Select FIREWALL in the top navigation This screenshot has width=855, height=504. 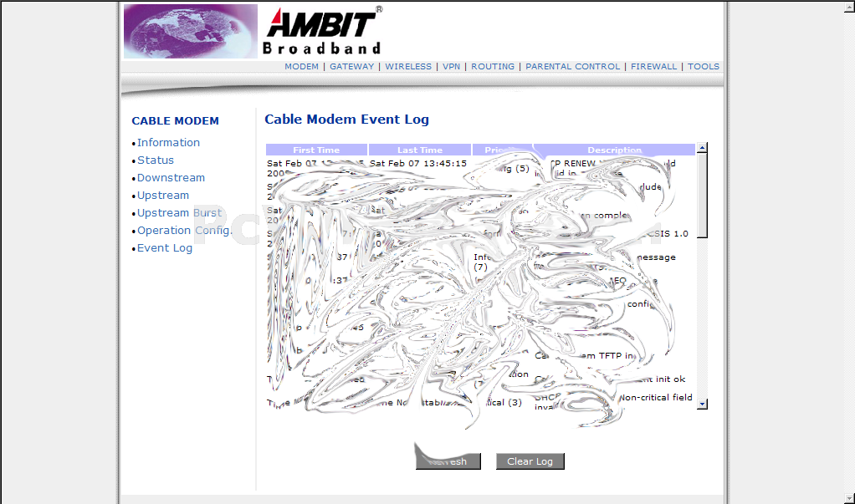tap(653, 67)
